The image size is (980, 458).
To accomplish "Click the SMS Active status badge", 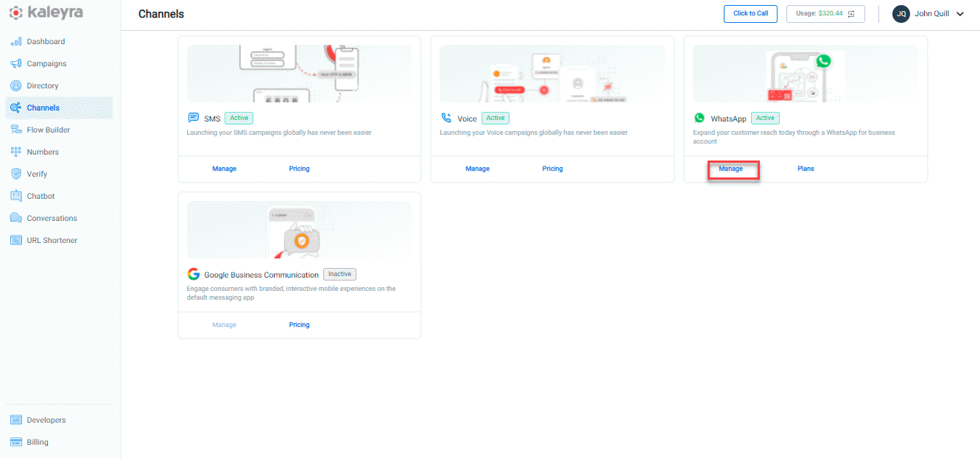I will pyautogui.click(x=239, y=118).
